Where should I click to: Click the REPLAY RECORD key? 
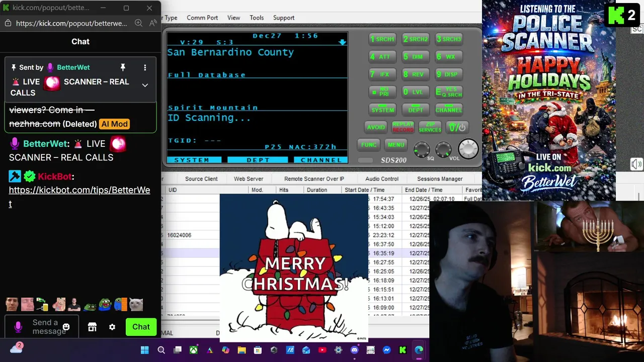403,127
